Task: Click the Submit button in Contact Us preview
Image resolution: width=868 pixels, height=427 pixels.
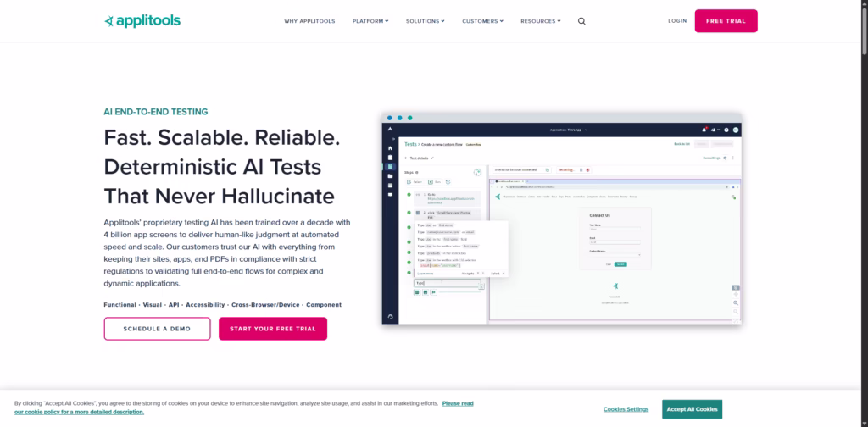Action: pos(620,264)
